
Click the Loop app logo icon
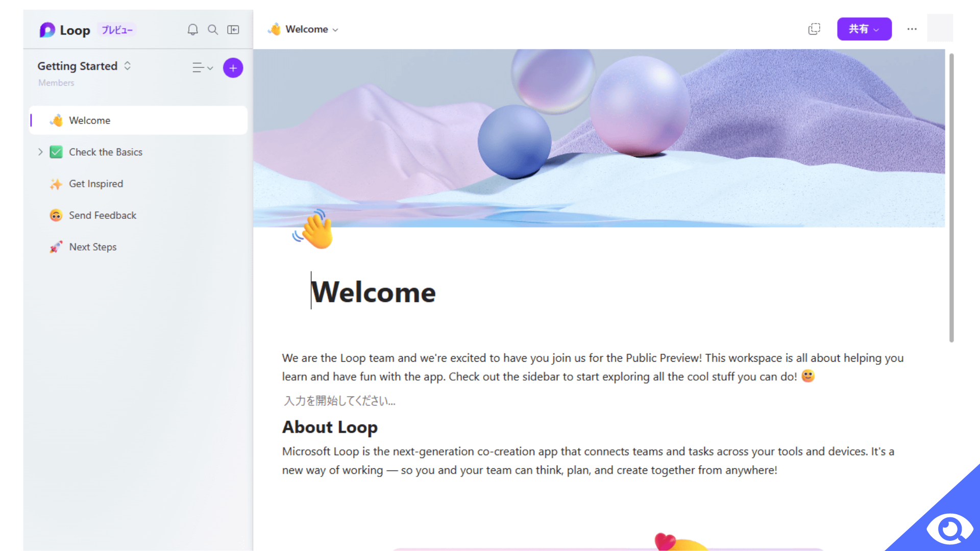tap(48, 29)
